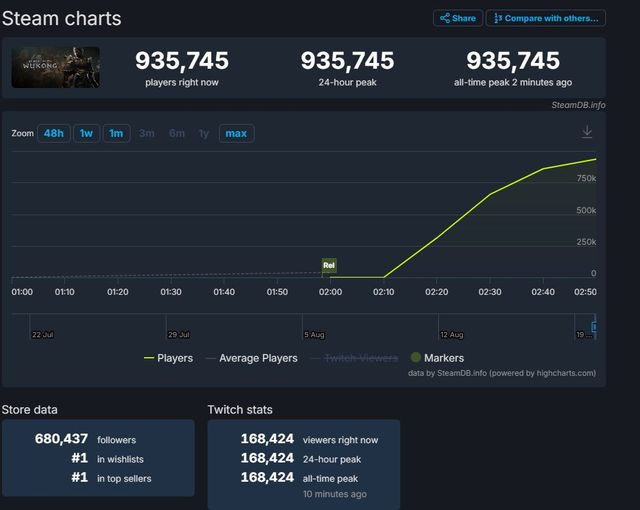Open Compare with others

coord(545,18)
